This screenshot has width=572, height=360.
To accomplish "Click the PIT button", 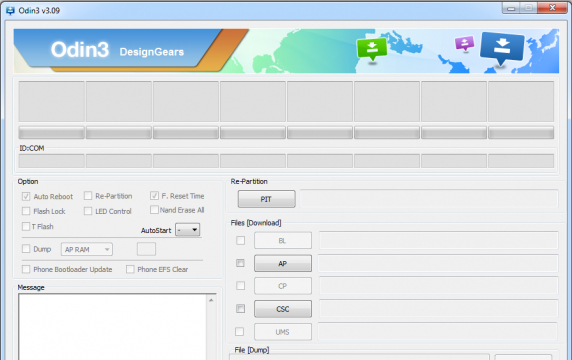I will [x=266, y=199].
